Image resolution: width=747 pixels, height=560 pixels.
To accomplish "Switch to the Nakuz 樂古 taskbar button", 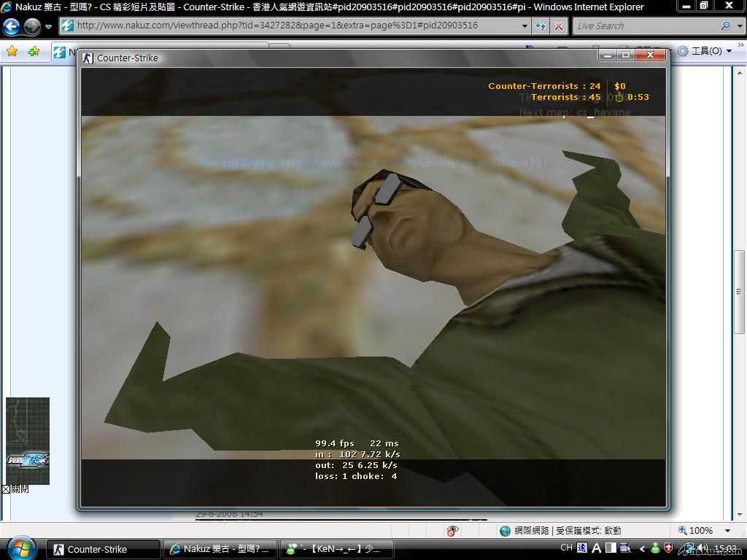I will (x=220, y=549).
